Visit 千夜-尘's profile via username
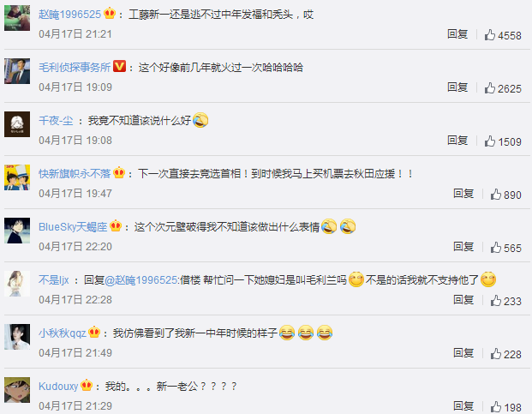 click(x=56, y=121)
